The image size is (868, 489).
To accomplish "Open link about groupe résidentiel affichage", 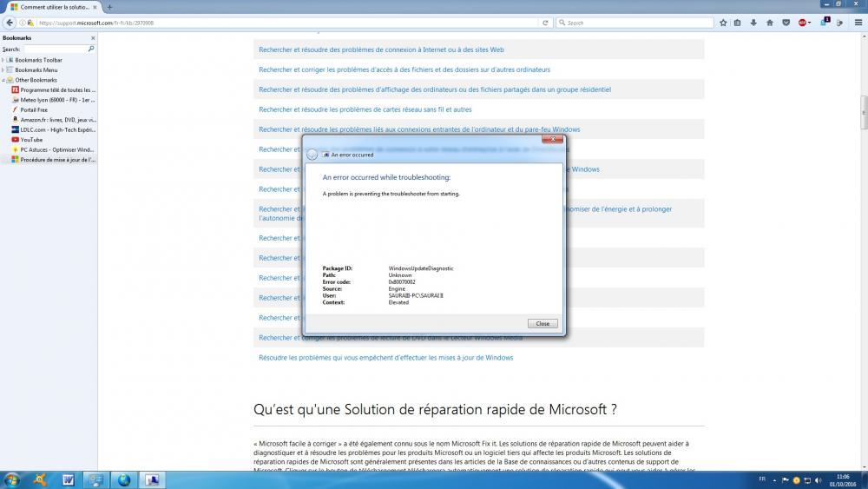I will coord(435,89).
